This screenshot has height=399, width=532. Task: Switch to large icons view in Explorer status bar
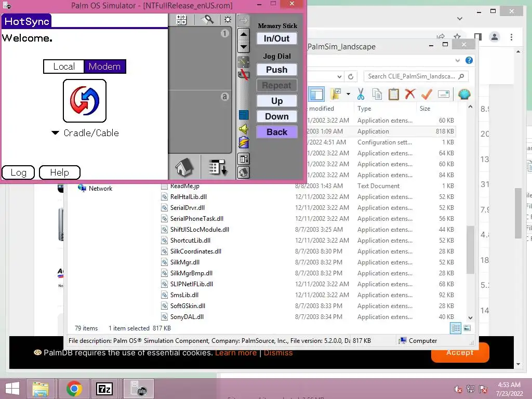tap(467, 328)
